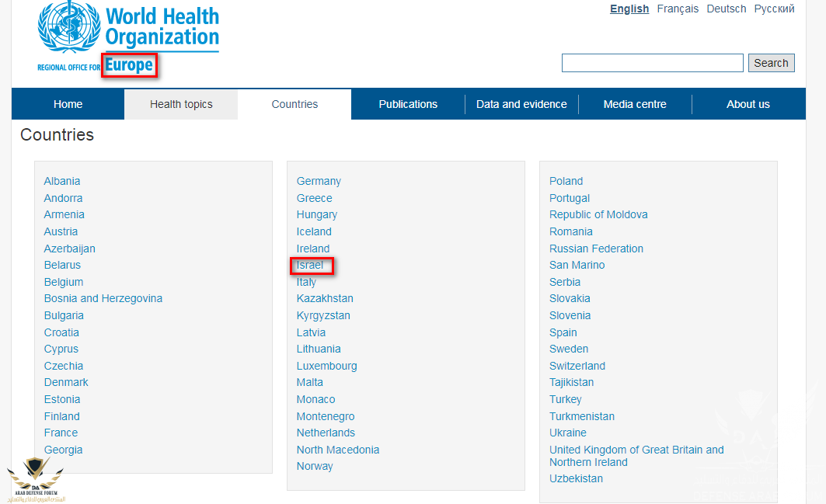Open the Home menu item
The height and width of the screenshot is (504, 826).
[x=68, y=104]
